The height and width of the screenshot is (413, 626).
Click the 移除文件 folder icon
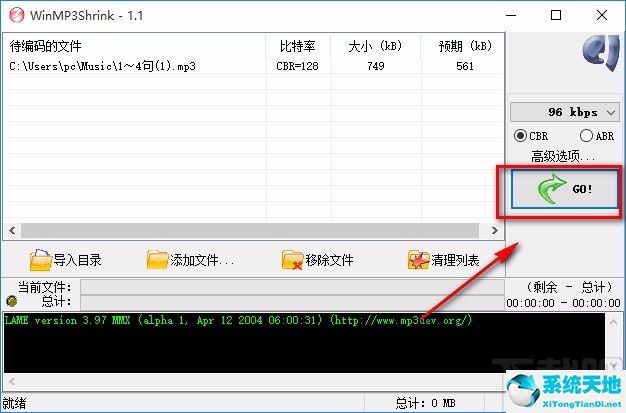tap(292, 260)
